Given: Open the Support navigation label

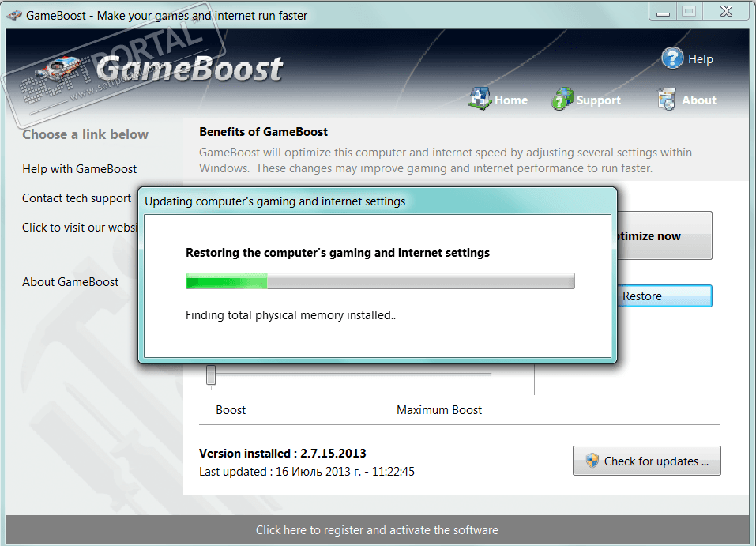Looking at the screenshot, I should point(599,100).
